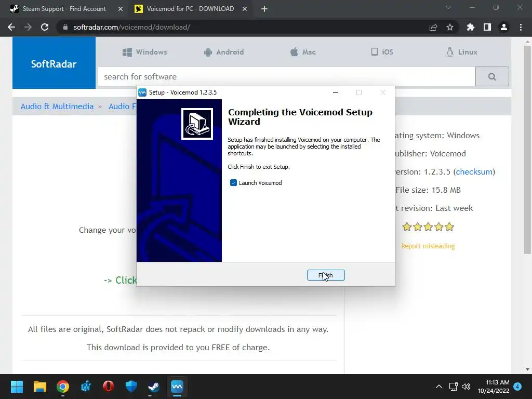532x399 pixels.
Task: Open the volume tray icon
Action: tap(466, 387)
